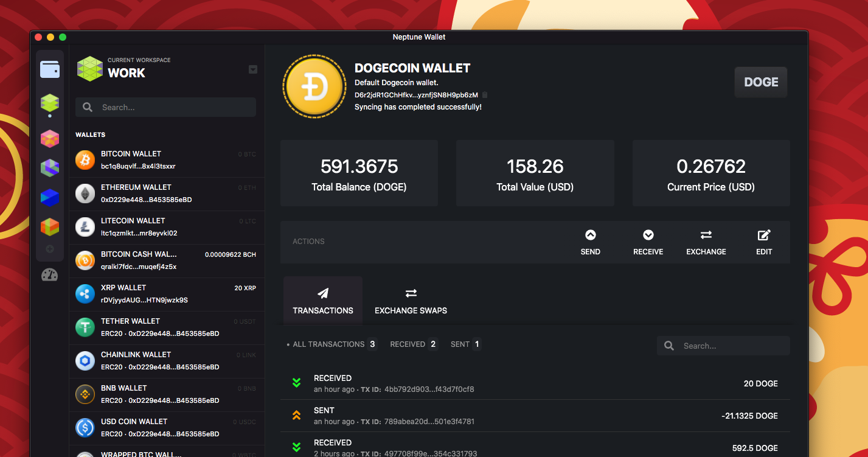Open the Tether Wallet entry
This screenshot has height=457, width=868.
pos(167,328)
